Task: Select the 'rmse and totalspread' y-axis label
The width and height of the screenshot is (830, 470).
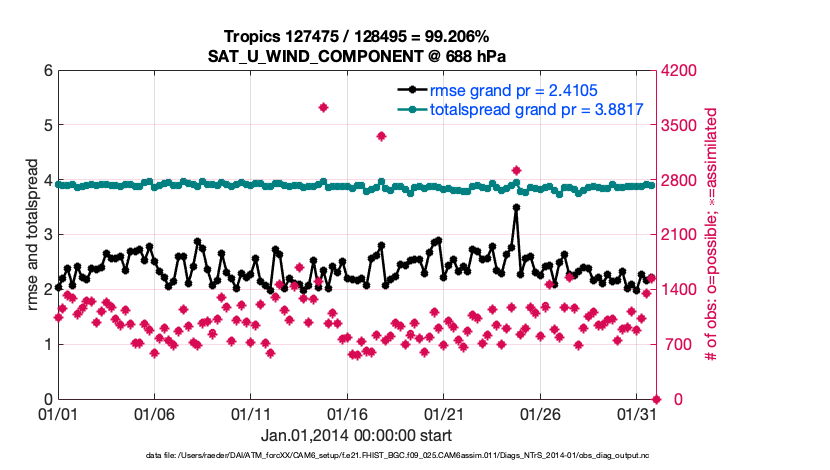Action: [32, 234]
